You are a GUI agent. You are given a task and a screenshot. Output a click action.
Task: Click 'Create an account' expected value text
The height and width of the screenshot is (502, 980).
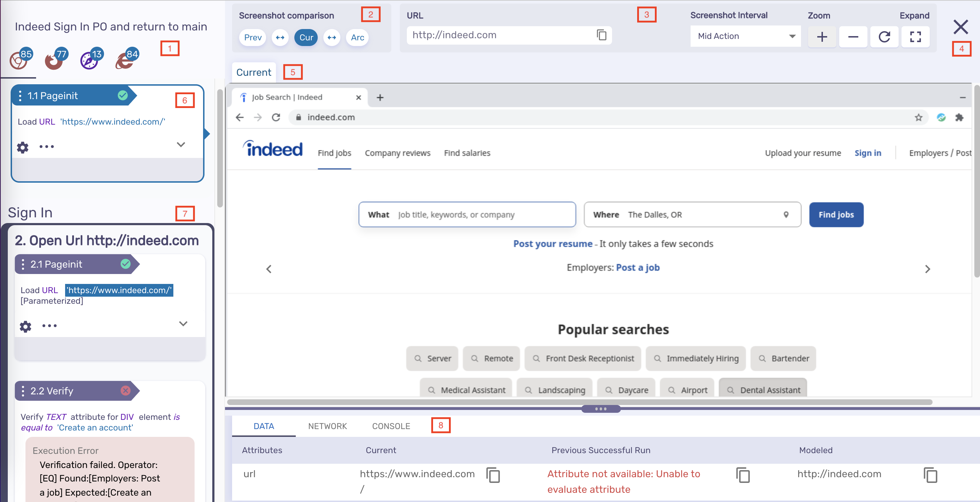click(x=95, y=428)
